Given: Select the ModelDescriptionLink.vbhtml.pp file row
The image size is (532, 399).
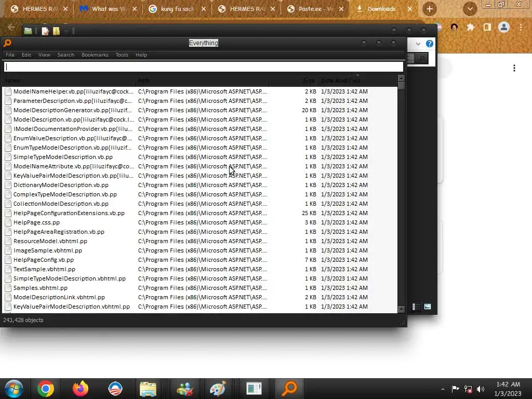Looking at the screenshot, I should coord(199,297).
